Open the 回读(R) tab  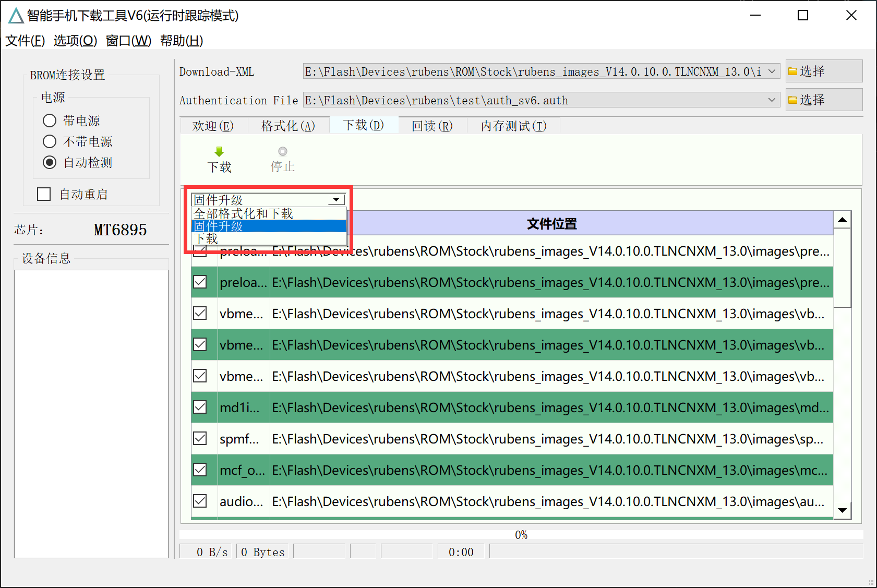click(432, 126)
